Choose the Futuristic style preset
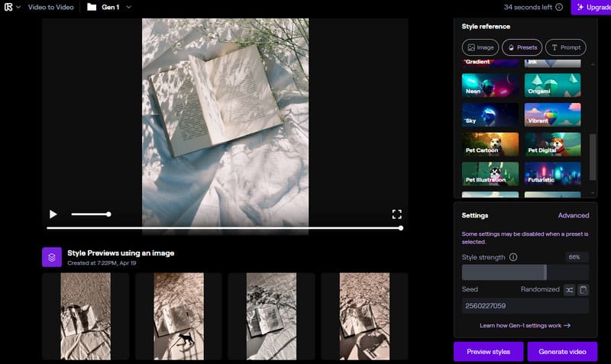The width and height of the screenshot is (611, 364). [x=553, y=173]
